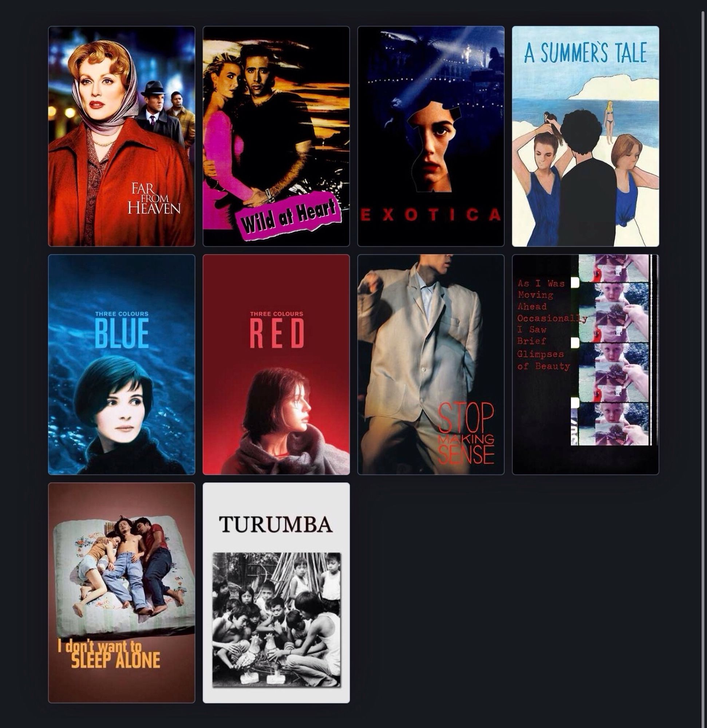The height and width of the screenshot is (728, 707).
Task: Open A Summer's Tale film poster
Action: pyautogui.click(x=585, y=136)
